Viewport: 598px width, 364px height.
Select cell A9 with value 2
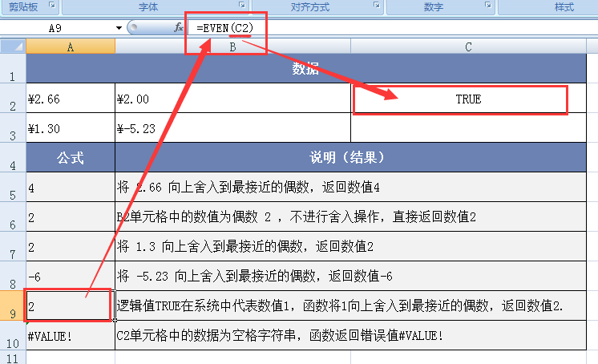pos(71,306)
